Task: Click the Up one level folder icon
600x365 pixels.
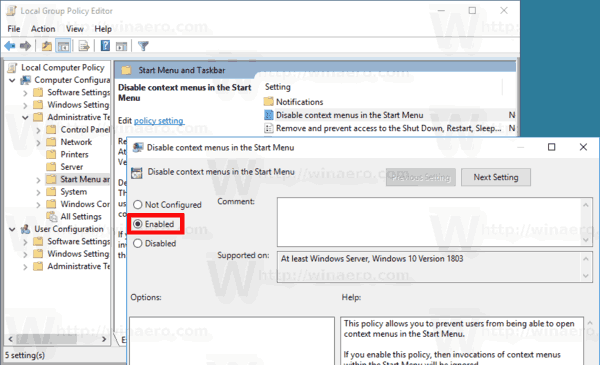Action: coord(47,46)
